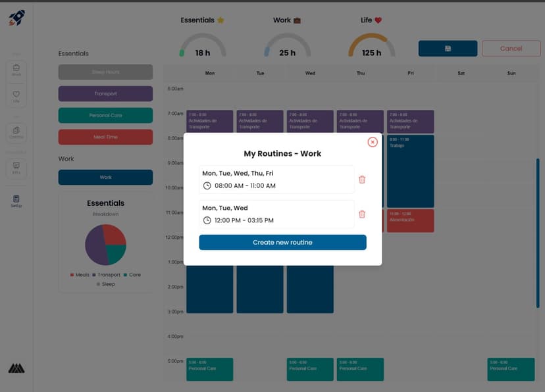Click the Cancel button

(x=511, y=49)
